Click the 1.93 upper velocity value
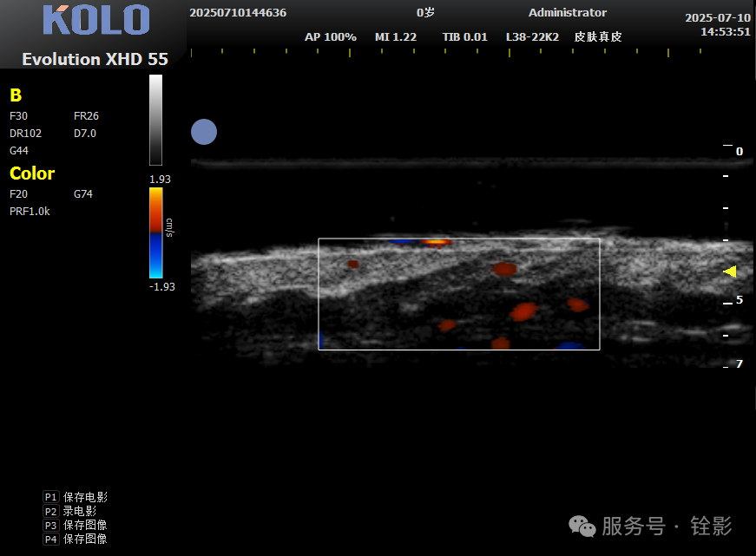This screenshot has width=756, height=556. click(x=160, y=180)
